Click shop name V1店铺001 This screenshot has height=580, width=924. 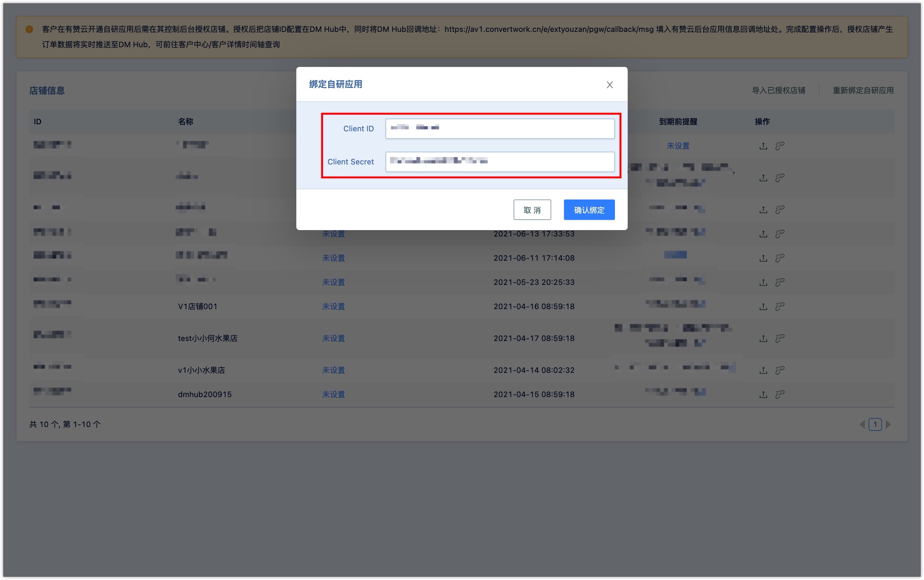[198, 306]
